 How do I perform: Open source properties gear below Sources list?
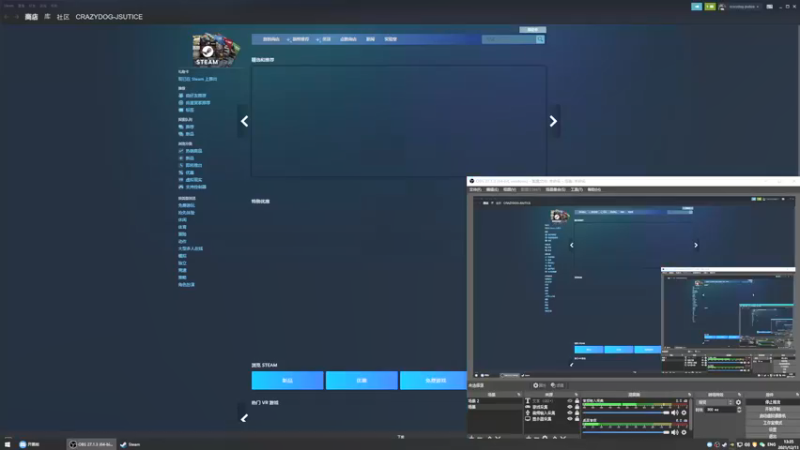coord(545,437)
